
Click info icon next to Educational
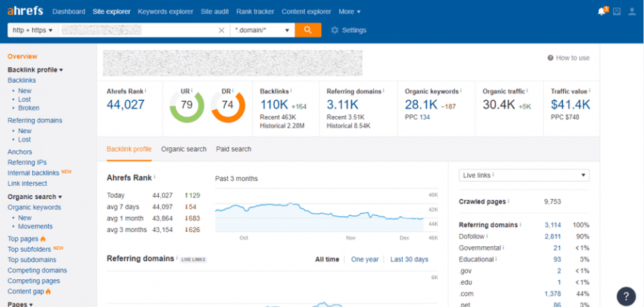point(496,259)
